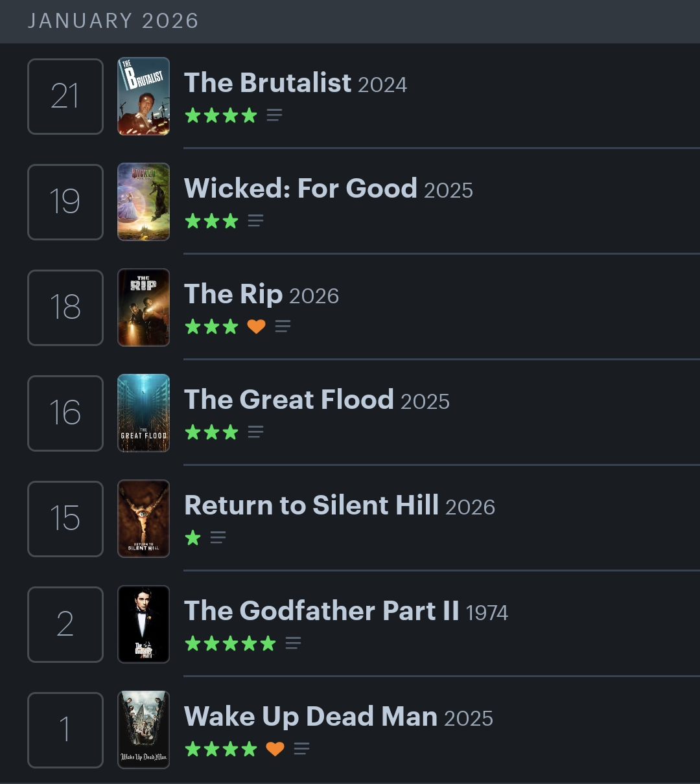Open The Brutalist film title
This screenshot has height=784, width=700.
(268, 83)
